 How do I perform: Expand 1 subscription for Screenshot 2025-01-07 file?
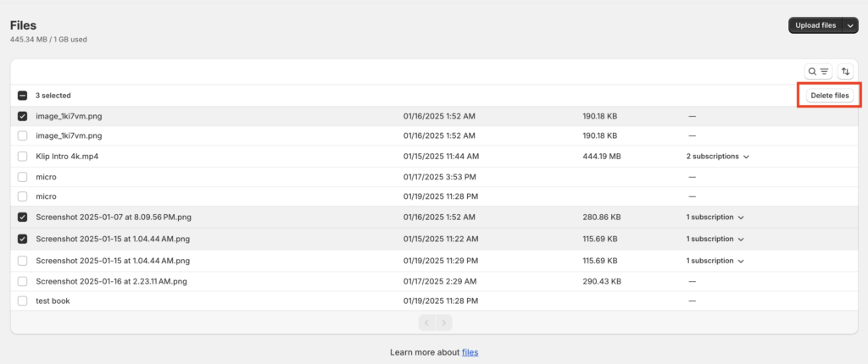[x=715, y=218]
